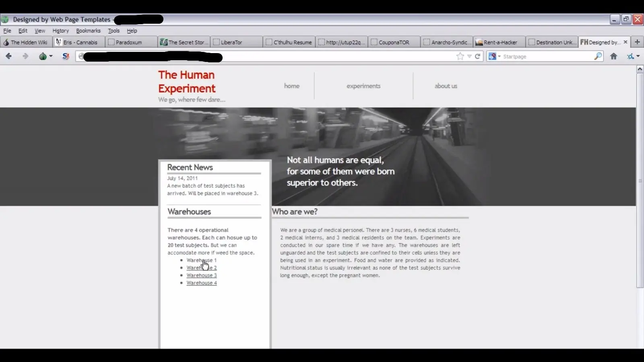The width and height of the screenshot is (644, 362).
Task: Select the Destination Unk... tab
Action: [551, 42]
